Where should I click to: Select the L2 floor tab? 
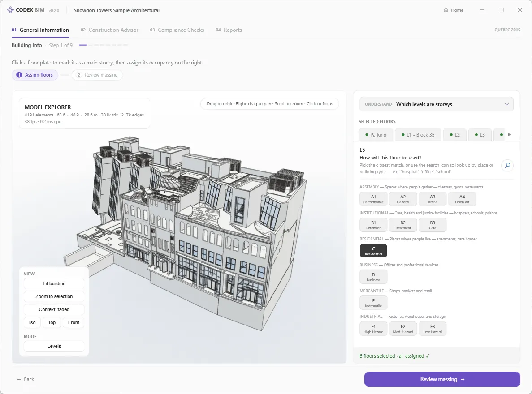tap(454, 135)
